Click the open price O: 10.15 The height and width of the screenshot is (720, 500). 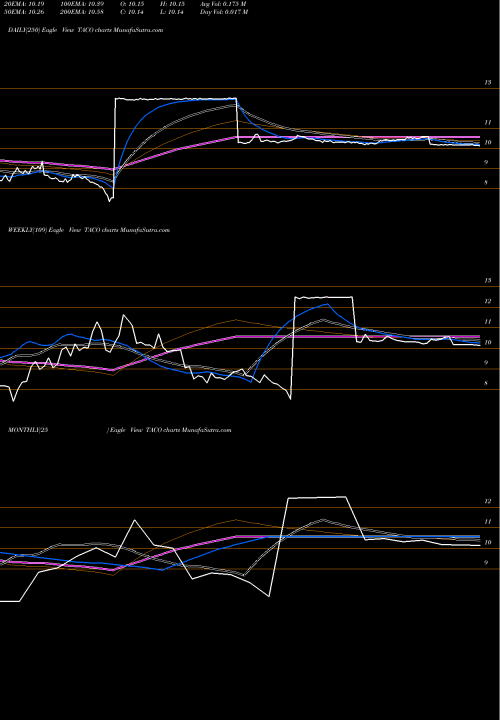[130, 4]
